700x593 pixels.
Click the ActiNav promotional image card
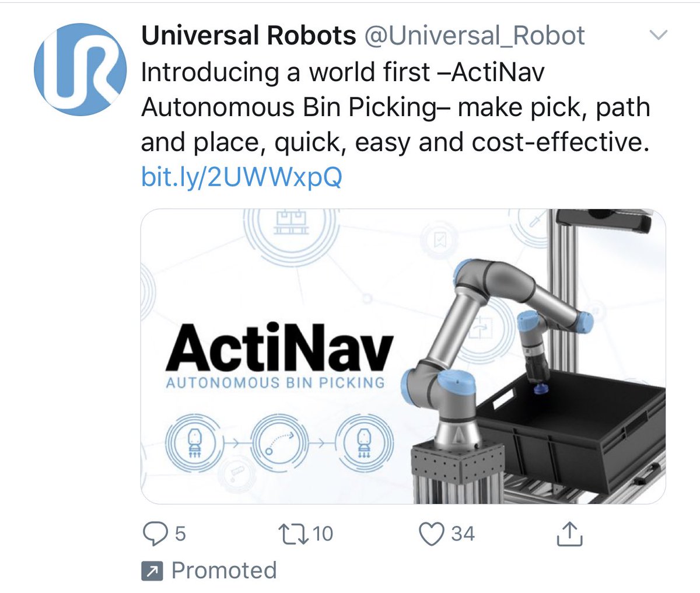pos(403,356)
